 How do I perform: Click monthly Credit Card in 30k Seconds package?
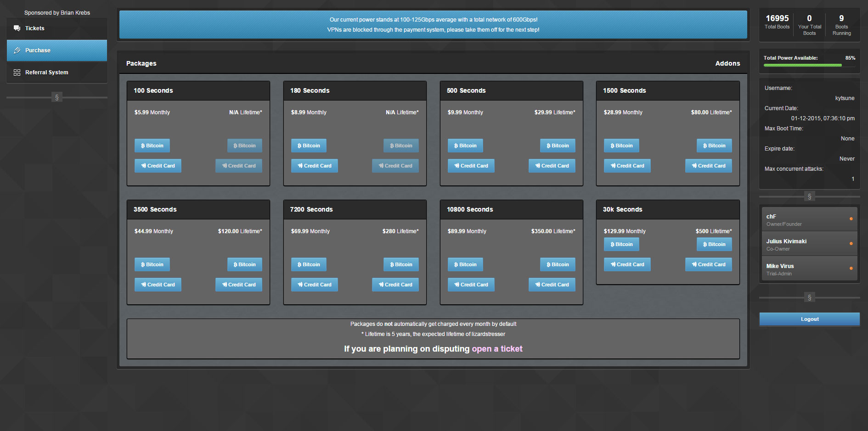[627, 264]
